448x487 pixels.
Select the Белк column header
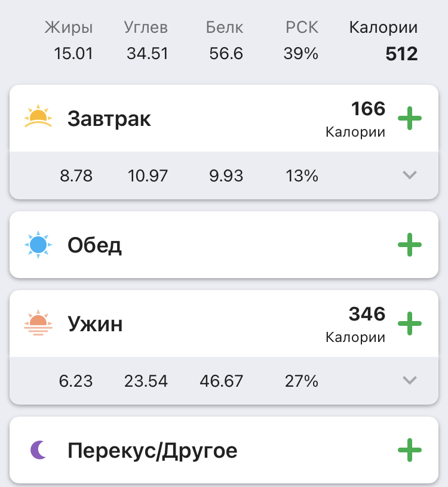(x=225, y=27)
